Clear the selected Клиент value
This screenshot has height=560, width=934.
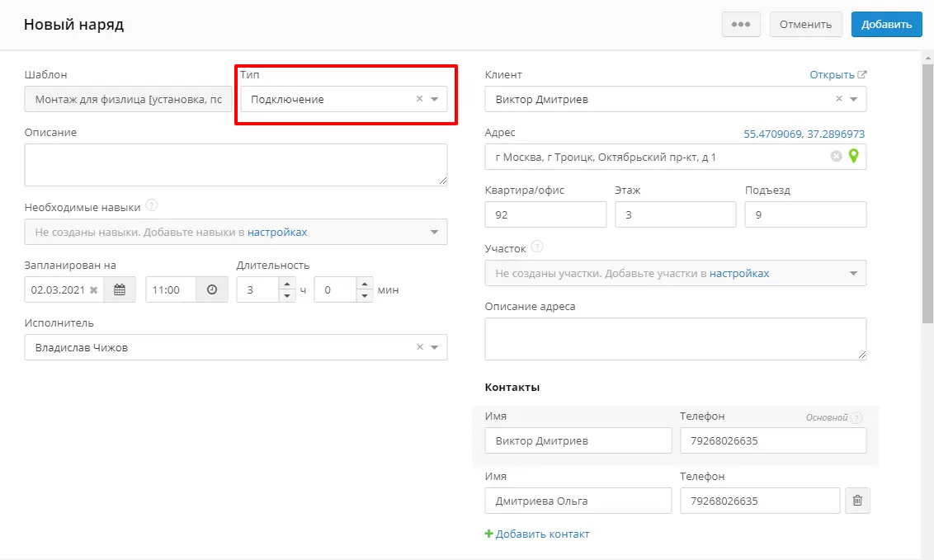click(838, 99)
